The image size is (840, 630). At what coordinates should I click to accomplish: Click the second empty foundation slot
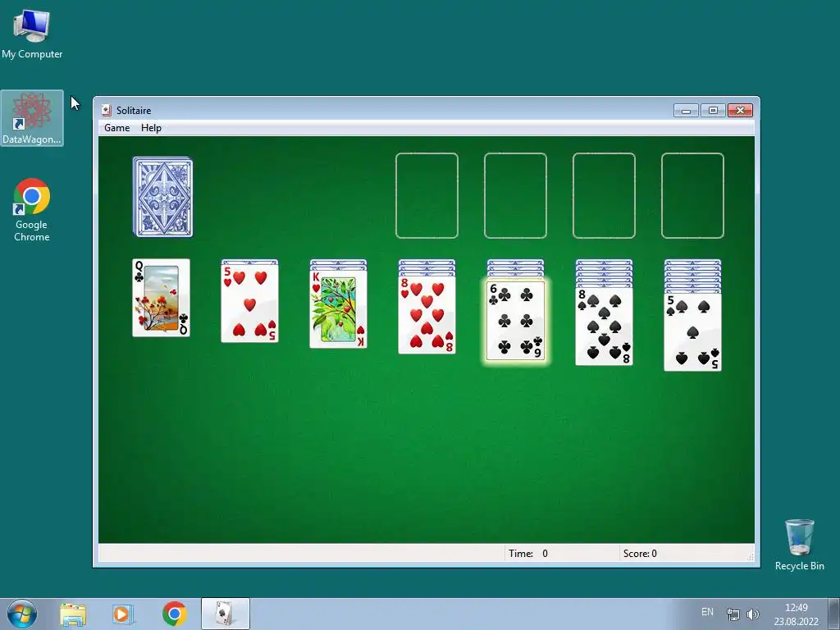pyautogui.click(x=515, y=195)
